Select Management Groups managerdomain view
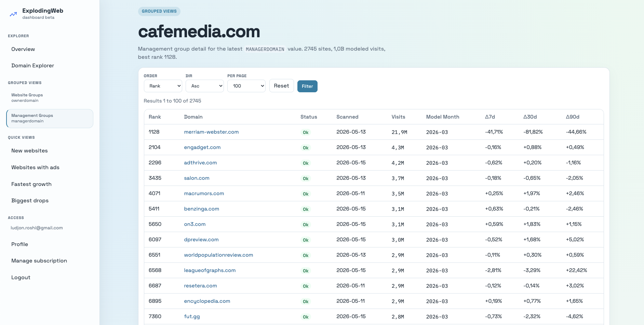Image resolution: width=644 pixels, height=325 pixels. coord(50,119)
